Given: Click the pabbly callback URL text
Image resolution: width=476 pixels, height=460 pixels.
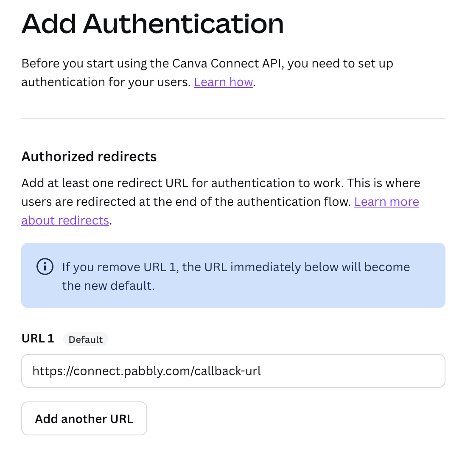Looking at the screenshot, I should 147,371.
